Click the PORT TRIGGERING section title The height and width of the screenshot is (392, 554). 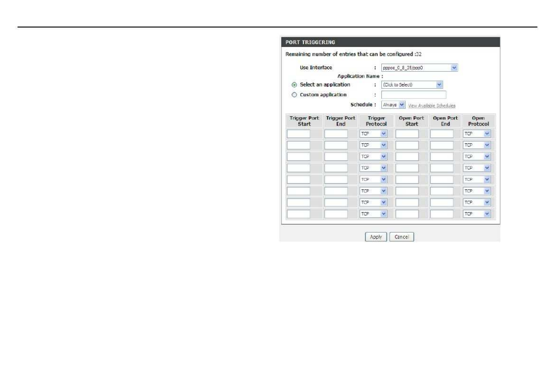coord(310,42)
